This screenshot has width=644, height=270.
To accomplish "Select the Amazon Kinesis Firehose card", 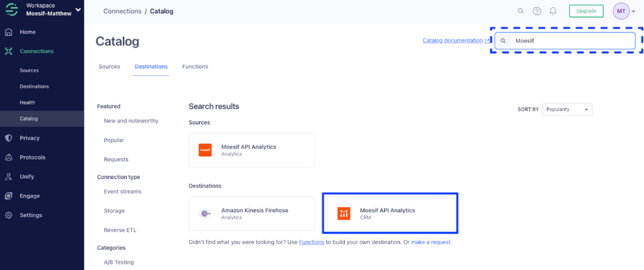I will click(x=252, y=213).
